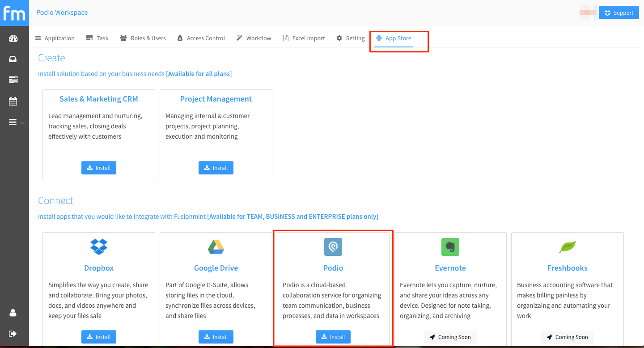Open the Project Management title

216,99
